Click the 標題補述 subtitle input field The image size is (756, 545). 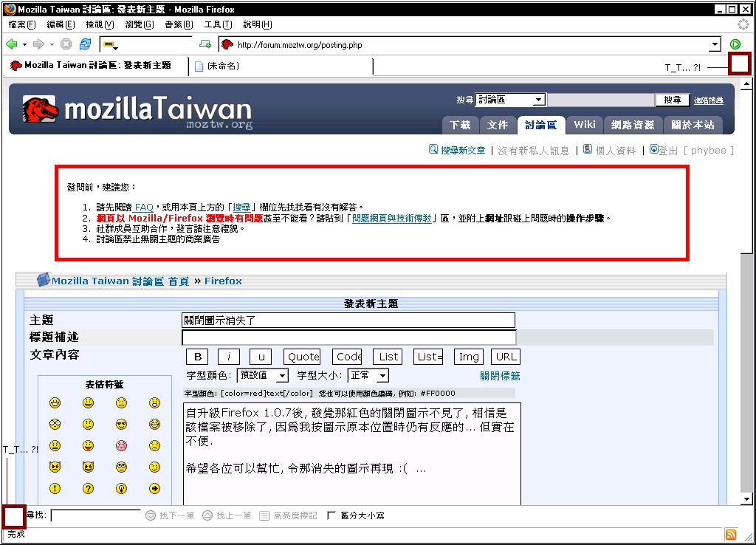click(x=349, y=337)
